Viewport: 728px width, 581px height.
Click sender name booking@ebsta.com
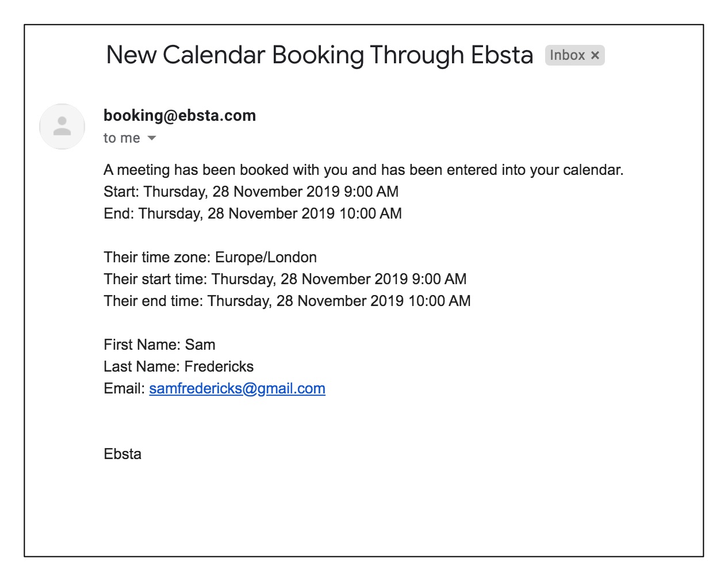point(179,116)
